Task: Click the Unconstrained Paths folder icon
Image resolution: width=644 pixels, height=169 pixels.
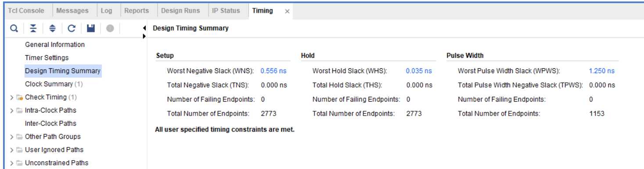Action: [19, 163]
